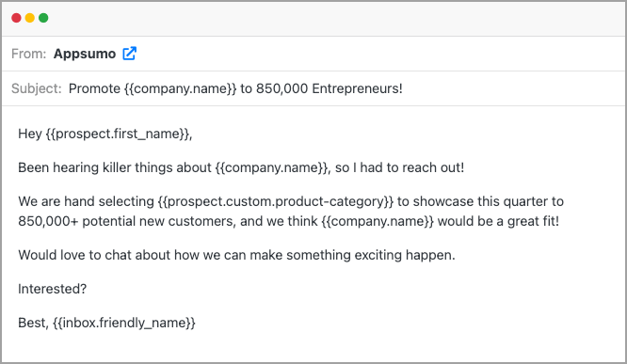Click the From: label
Viewport: 627px width, 364px height.
[29, 54]
